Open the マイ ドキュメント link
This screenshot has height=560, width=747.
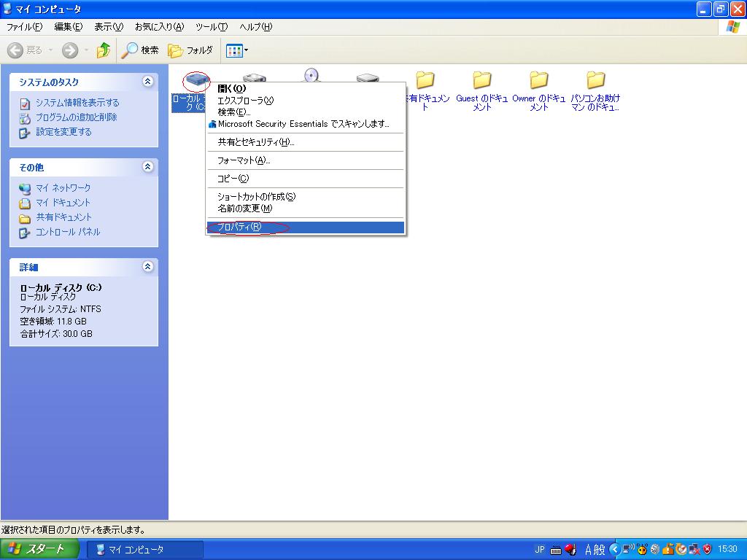[63, 203]
